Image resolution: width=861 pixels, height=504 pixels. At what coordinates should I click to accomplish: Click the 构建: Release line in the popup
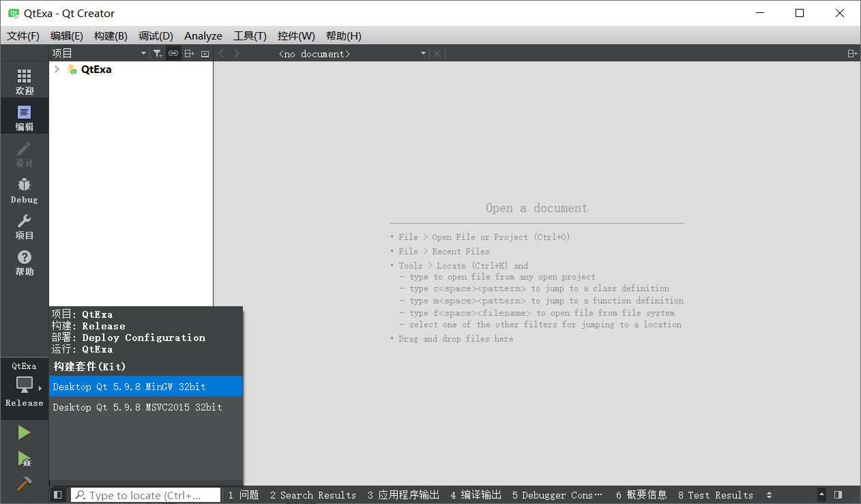point(89,326)
